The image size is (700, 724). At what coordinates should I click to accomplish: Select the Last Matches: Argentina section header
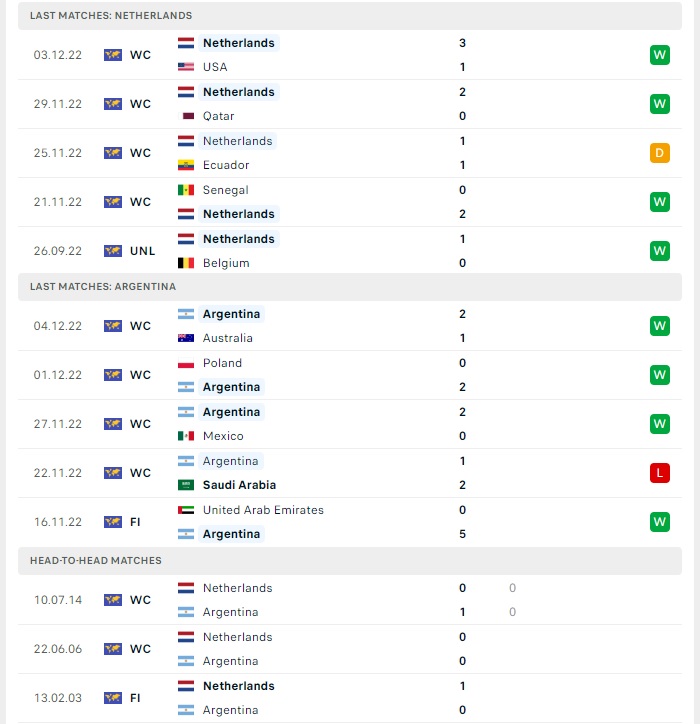[x=350, y=287]
